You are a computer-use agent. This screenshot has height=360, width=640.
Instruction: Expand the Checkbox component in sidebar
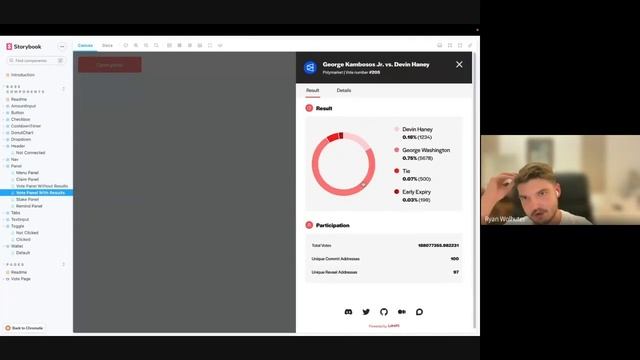pyautogui.click(x=20, y=119)
